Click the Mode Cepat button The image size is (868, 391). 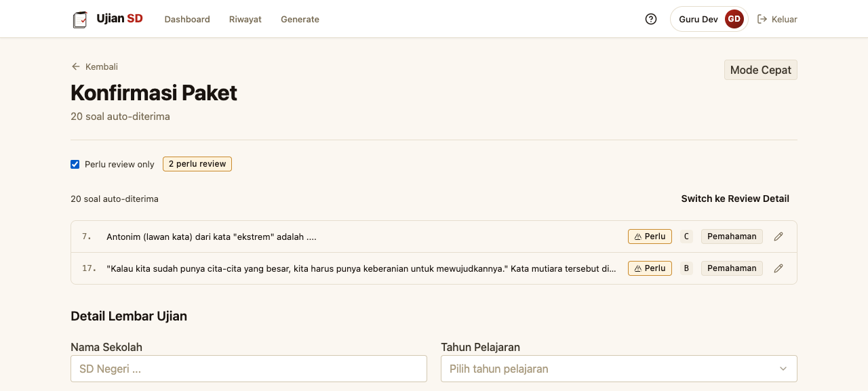point(761,70)
